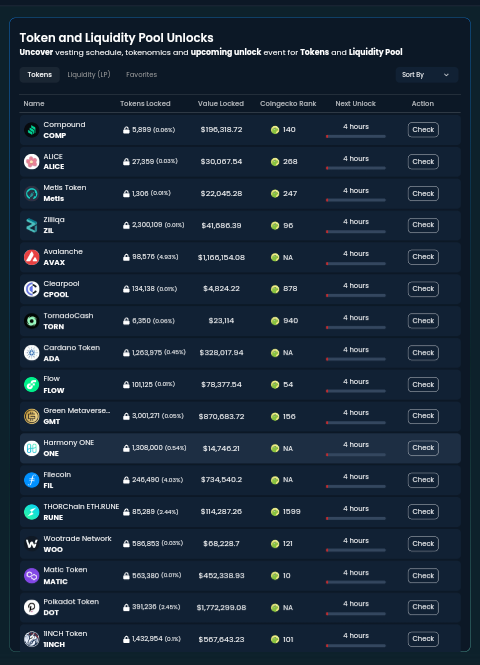
Task: Click the Tokens Locked column header
Action: [145, 103]
